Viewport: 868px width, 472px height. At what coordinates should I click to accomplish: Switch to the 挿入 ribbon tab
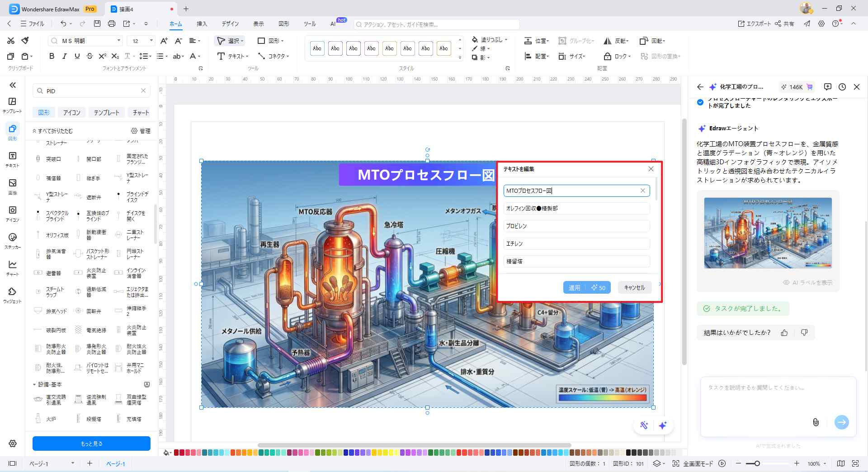(202, 24)
